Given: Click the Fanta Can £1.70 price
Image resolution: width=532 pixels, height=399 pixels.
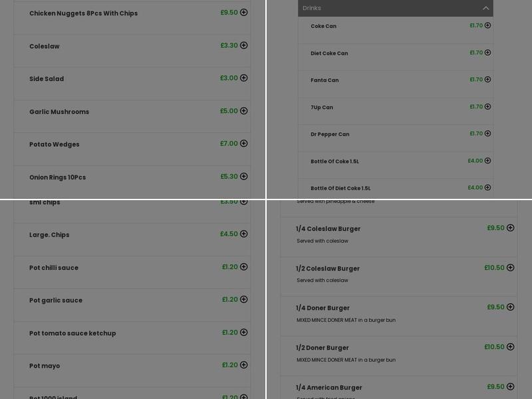Looking at the screenshot, I should click(476, 80).
